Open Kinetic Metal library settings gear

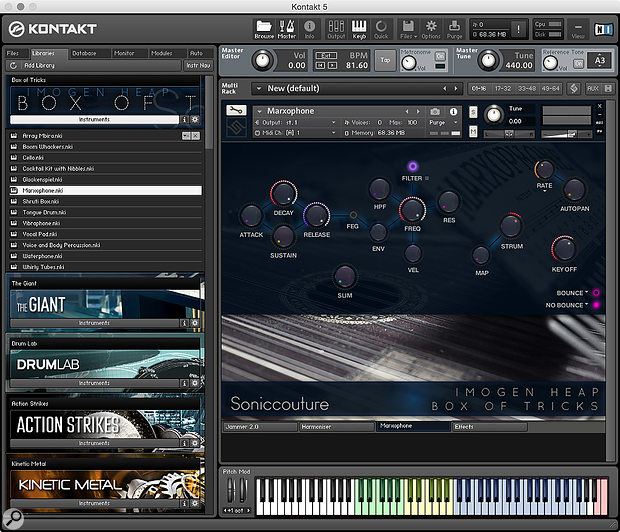pos(195,504)
